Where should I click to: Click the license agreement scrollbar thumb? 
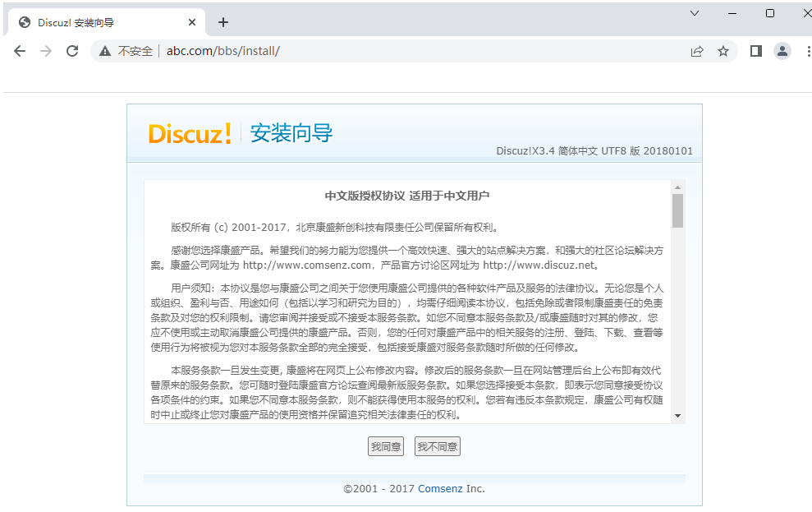click(x=677, y=211)
